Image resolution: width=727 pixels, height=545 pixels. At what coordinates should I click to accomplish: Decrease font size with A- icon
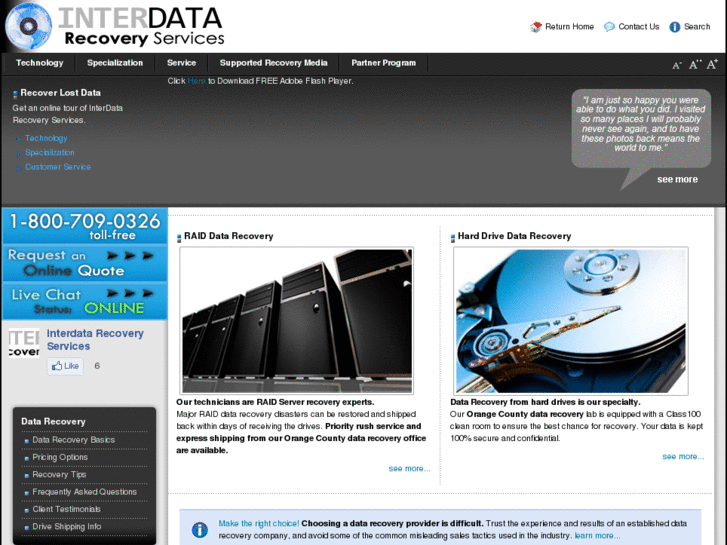pyautogui.click(x=676, y=65)
